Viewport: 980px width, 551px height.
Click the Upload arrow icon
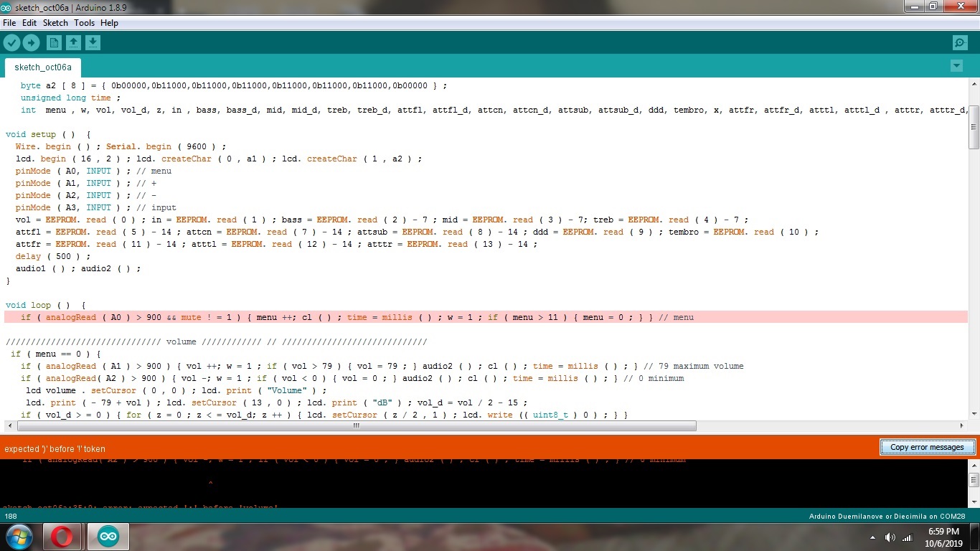click(x=31, y=43)
